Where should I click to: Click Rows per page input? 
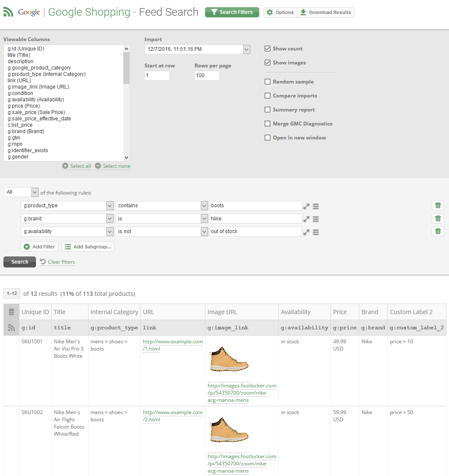pyautogui.click(x=207, y=75)
